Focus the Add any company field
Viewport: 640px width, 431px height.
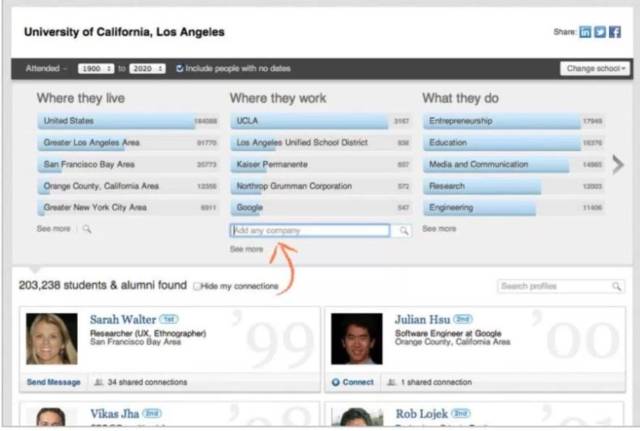click(310, 231)
